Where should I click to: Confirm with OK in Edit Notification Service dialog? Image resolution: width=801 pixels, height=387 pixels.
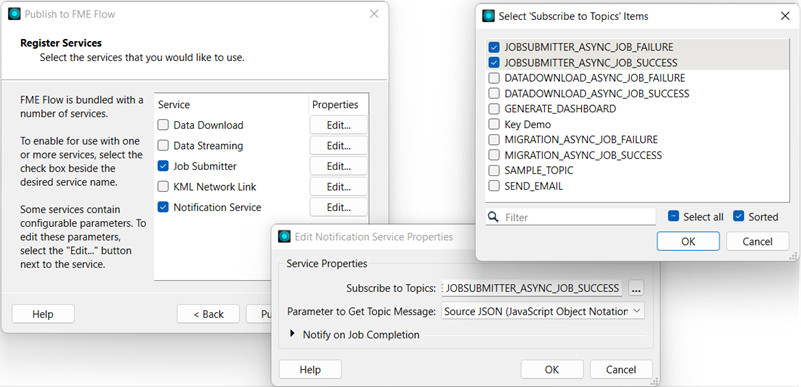(552, 370)
